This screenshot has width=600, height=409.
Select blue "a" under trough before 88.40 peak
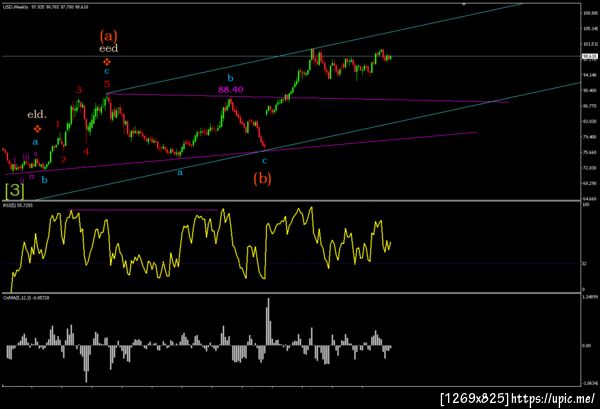tap(180, 173)
